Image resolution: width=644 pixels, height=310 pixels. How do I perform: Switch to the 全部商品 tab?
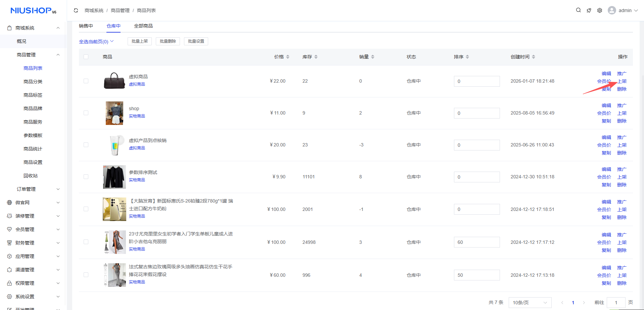click(x=143, y=26)
